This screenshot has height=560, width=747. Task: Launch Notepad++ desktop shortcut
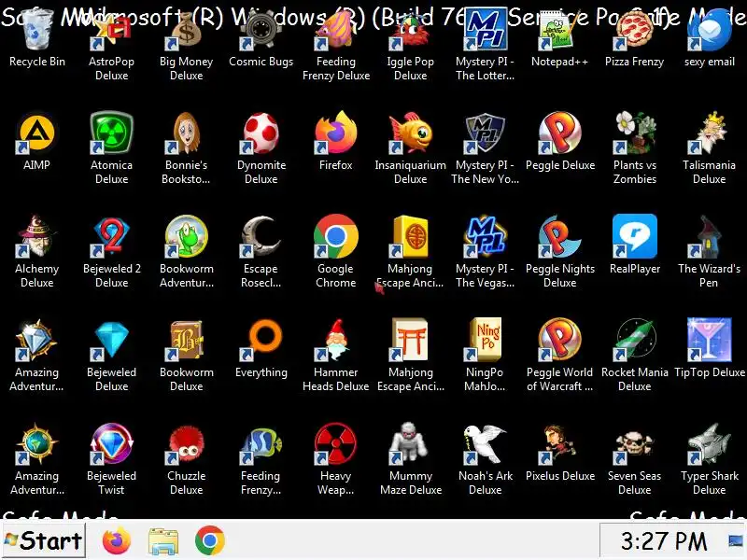click(x=559, y=31)
